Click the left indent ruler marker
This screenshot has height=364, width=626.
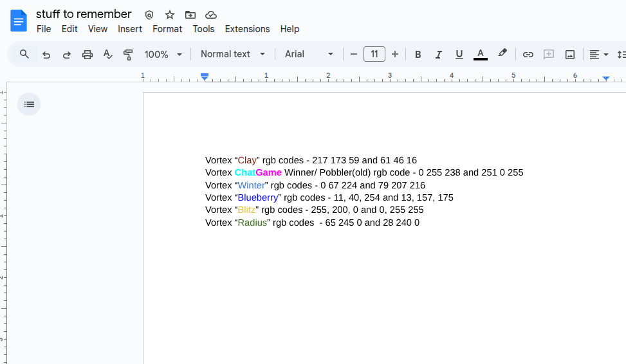coord(205,77)
